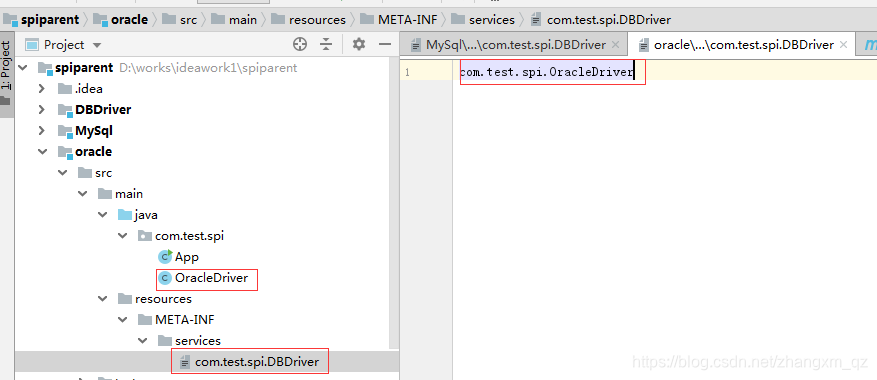Screen dimensions: 877x380
Task: Collapse the src folder
Action: tap(62, 173)
